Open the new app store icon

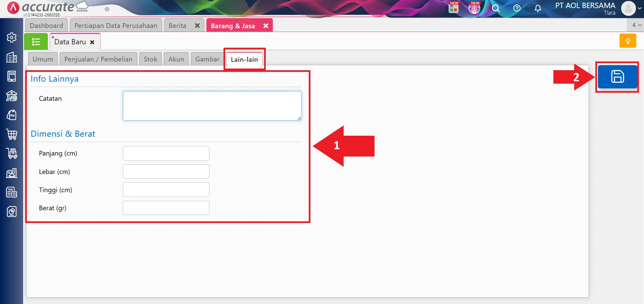tap(453, 8)
